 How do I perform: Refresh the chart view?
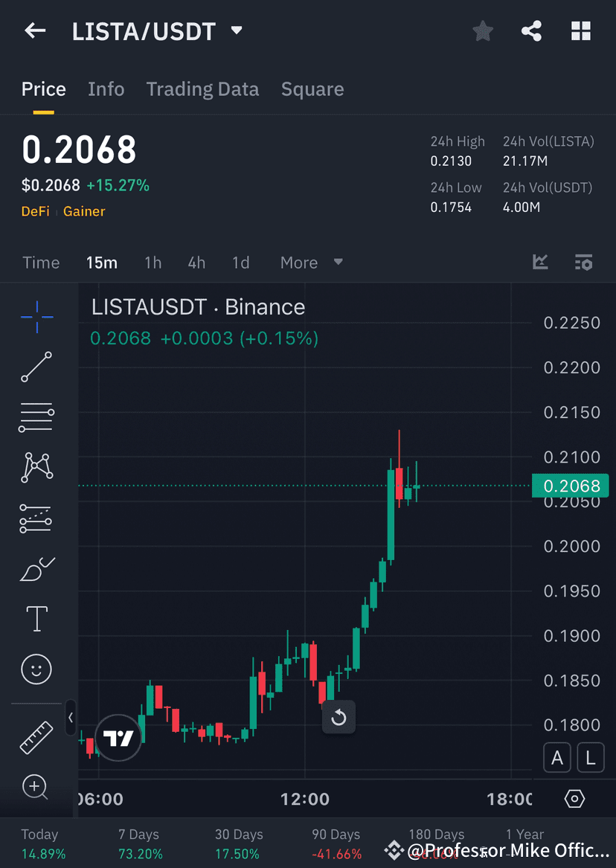pos(339,717)
